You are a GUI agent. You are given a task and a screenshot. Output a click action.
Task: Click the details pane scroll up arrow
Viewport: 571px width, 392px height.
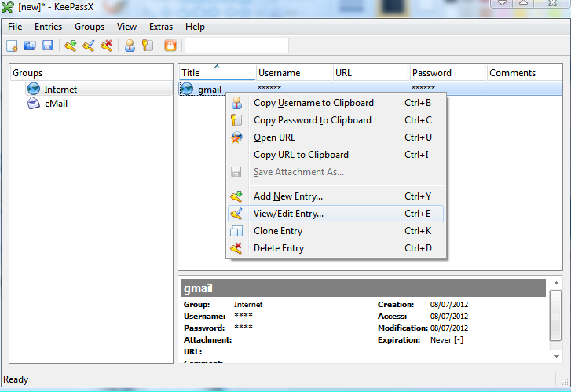click(x=556, y=283)
